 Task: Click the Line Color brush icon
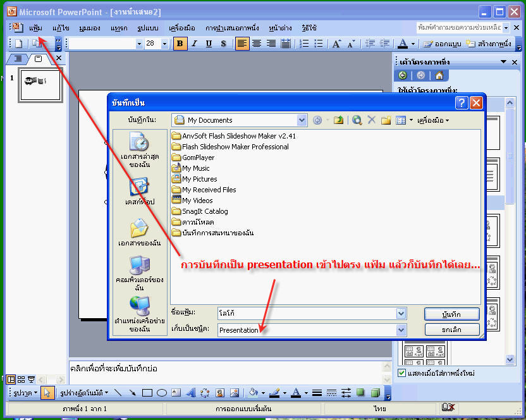275,393
